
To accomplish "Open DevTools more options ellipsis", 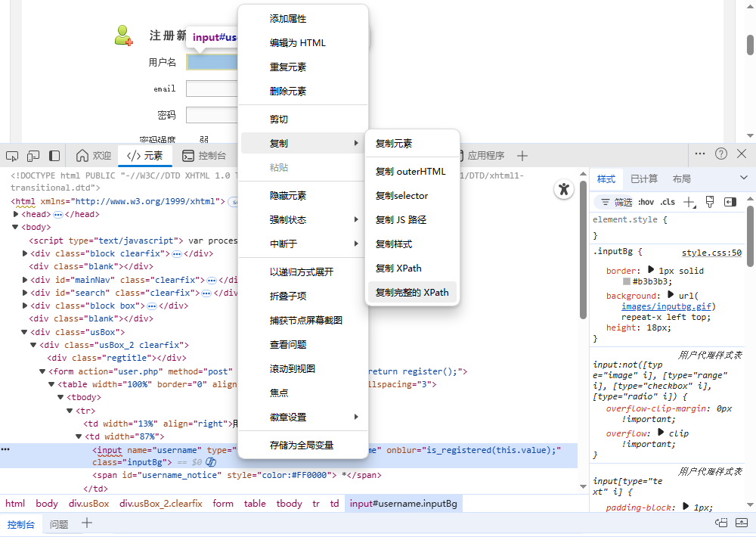I will [700, 154].
